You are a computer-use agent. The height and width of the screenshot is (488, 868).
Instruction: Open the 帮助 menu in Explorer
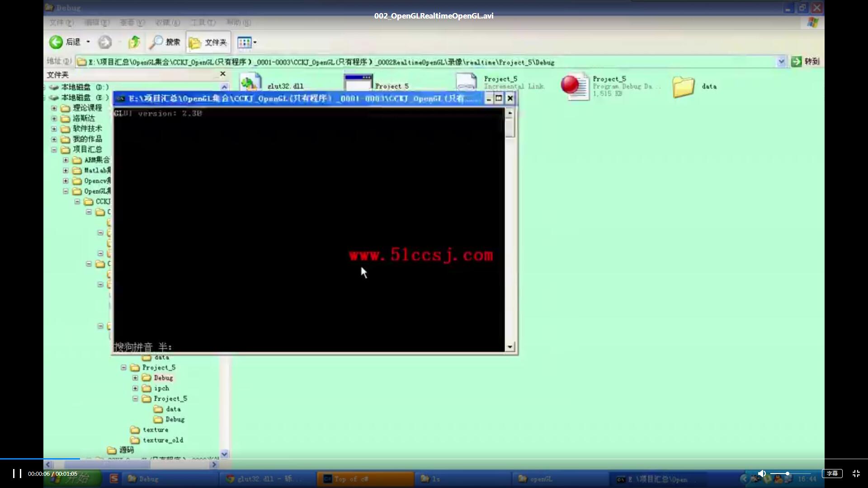point(239,22)
